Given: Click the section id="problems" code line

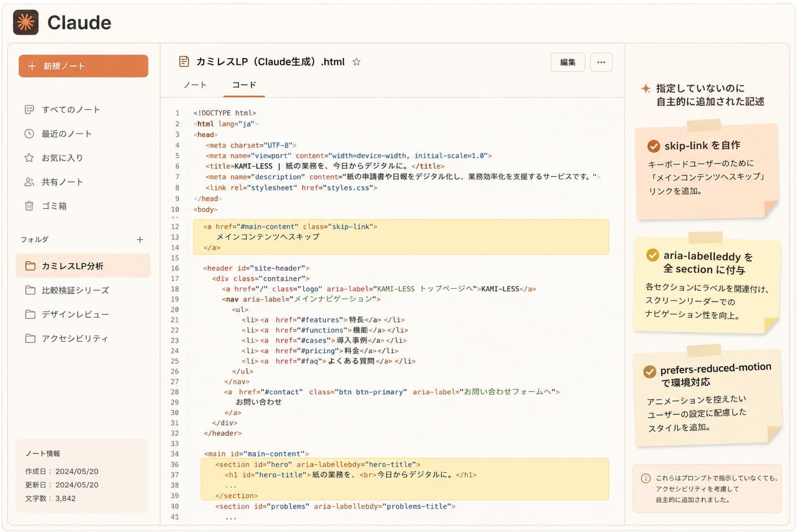Looking at the screenshot, I should (x=335, y=506).
